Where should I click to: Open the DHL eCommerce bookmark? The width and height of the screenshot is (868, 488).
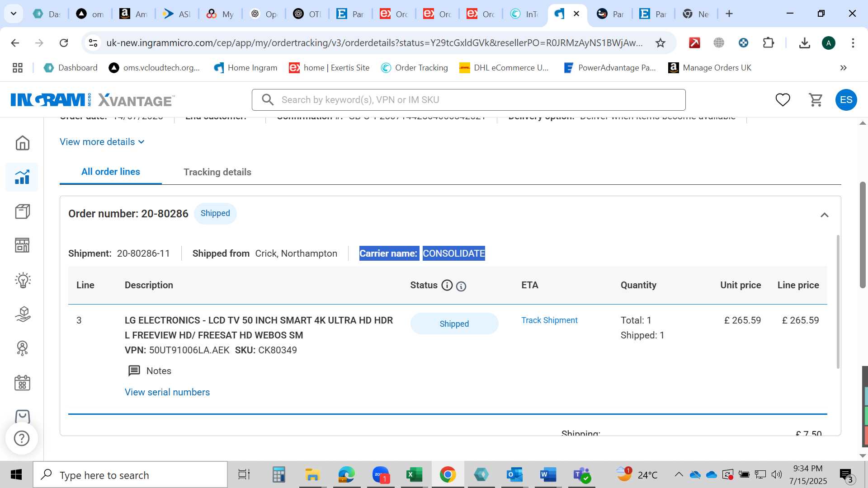pos(504,68)
